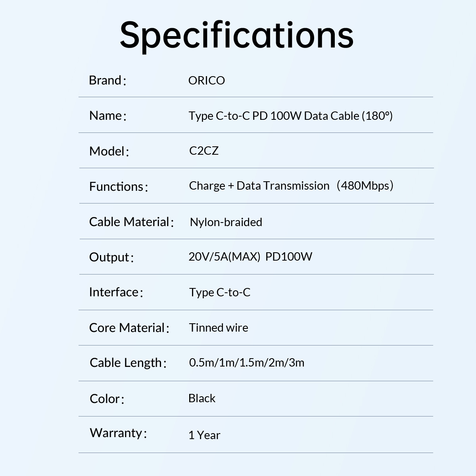Select the Tinned wire value
Viewport: 476px width, 476px height.
pyautogui.click(x=219, y=328)
